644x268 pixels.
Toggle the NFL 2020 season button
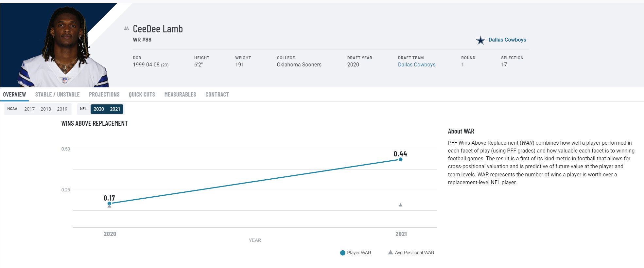[x=99, y=109]
